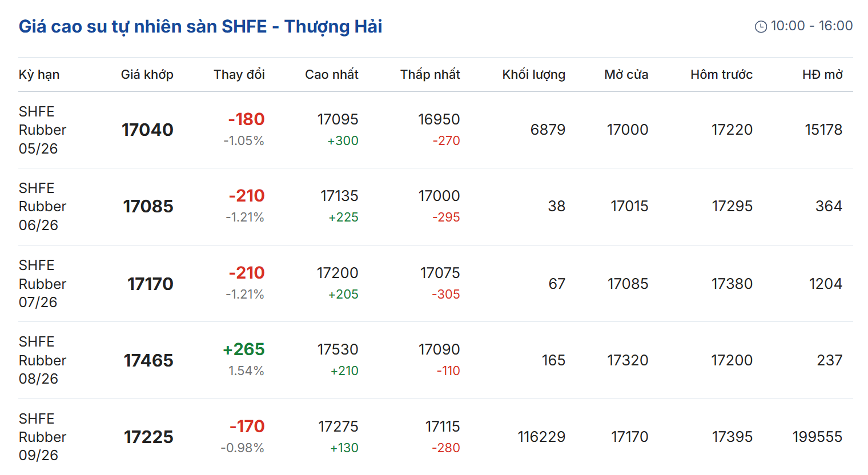Screen dimensions: 868x475
Task: Select the Hôm trước column header
Action: [x=721, y=74]
